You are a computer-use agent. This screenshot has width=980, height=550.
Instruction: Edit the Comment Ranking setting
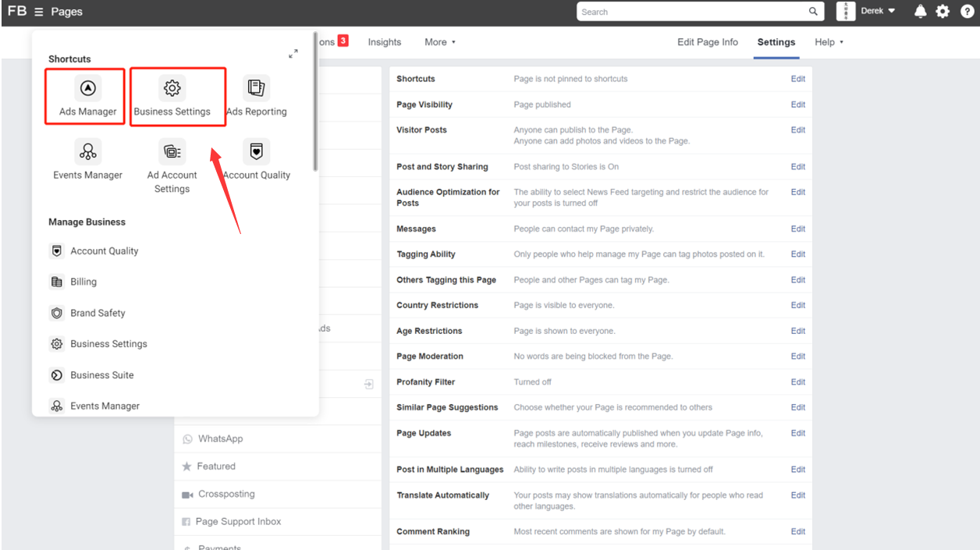pos(798,532)
